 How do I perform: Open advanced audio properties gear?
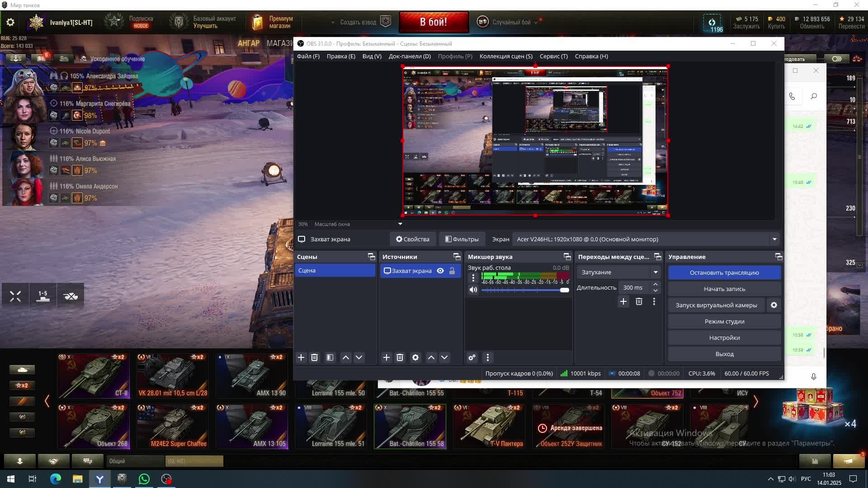tap(472, 357)
